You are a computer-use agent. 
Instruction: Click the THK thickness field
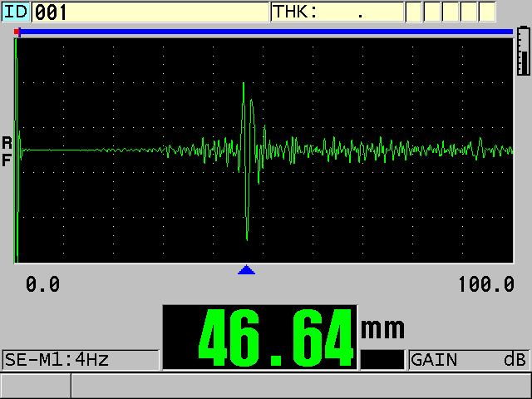337,12
